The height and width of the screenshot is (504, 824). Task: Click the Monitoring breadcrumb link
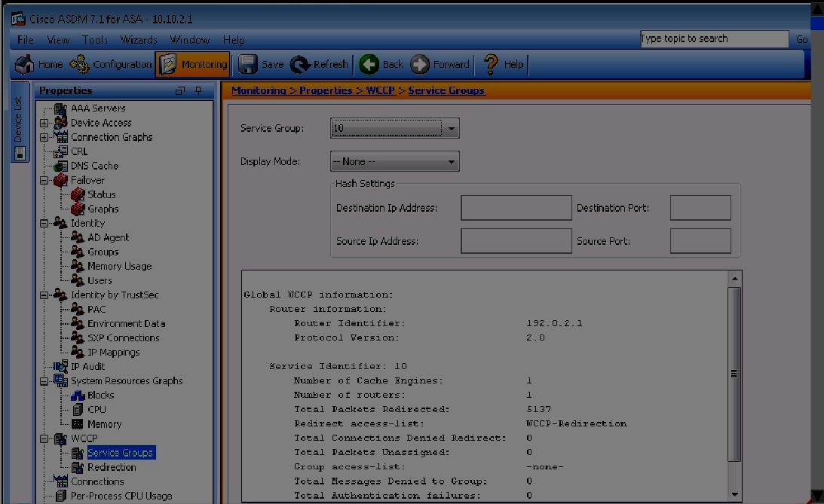click(x=259, y=90)
